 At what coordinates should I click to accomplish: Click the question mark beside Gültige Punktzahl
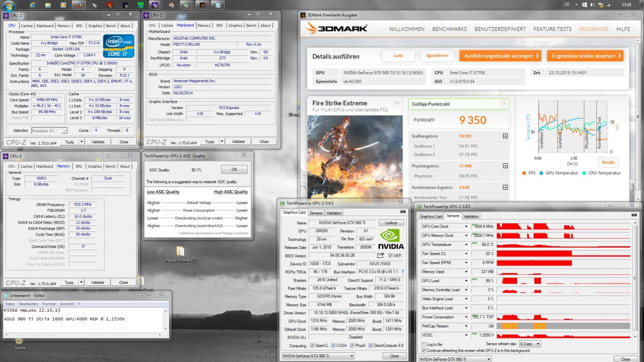click(x=504, y=104)
